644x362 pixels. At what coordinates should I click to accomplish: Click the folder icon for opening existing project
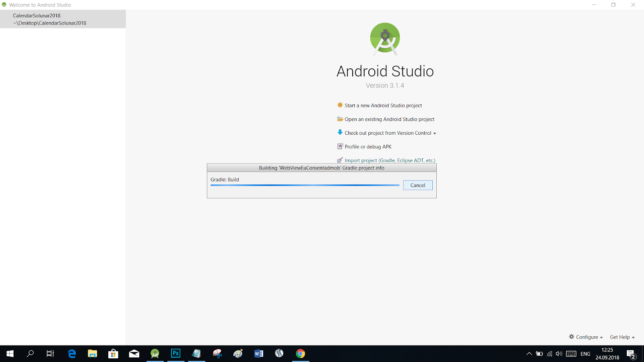pyautogui.click(x=340, y=119)
